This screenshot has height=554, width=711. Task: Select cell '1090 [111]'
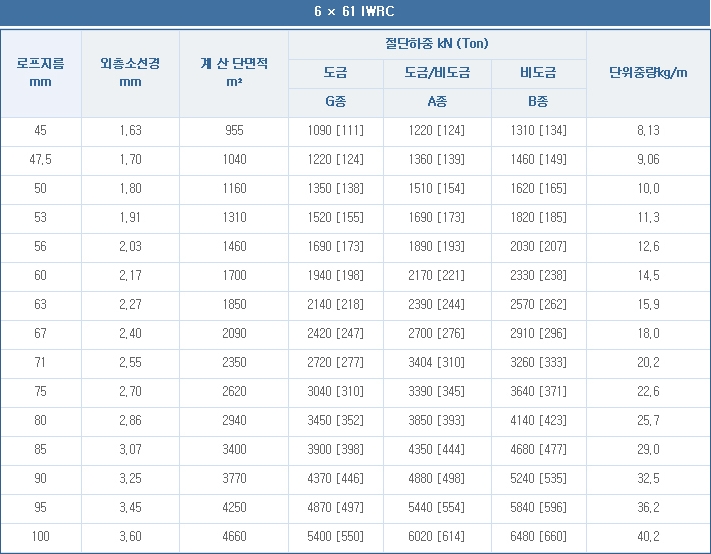point(336,131)
